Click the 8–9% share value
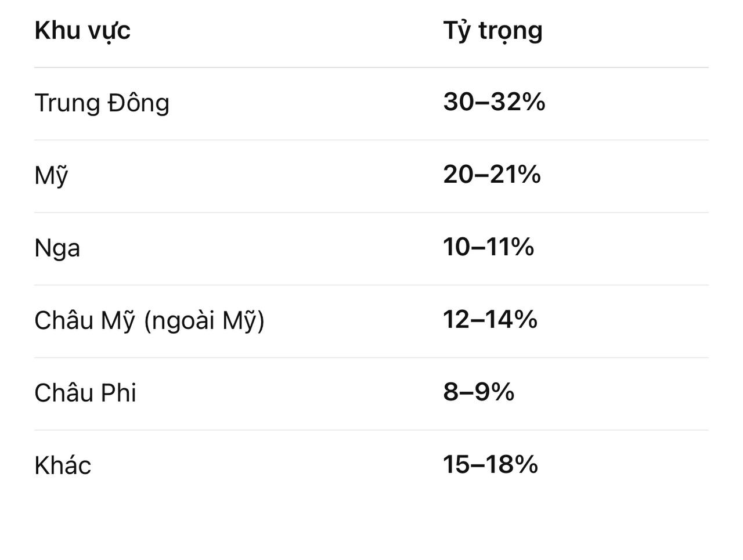 (478, 392)
